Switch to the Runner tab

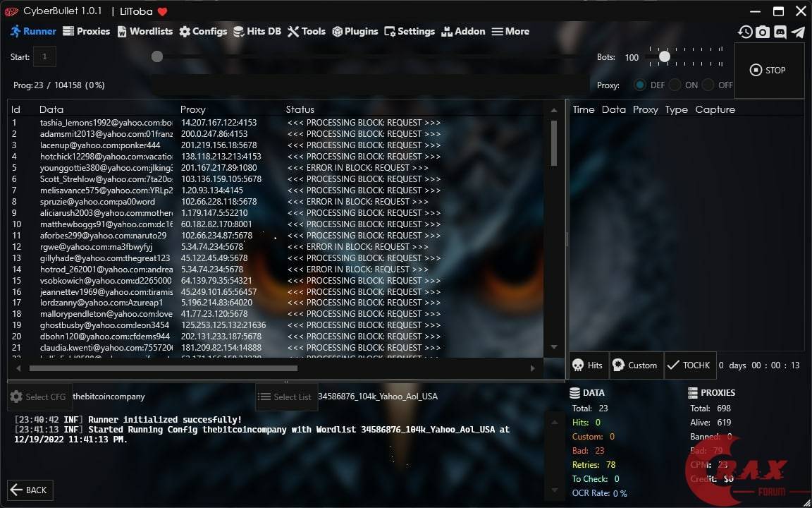point(33,32)
